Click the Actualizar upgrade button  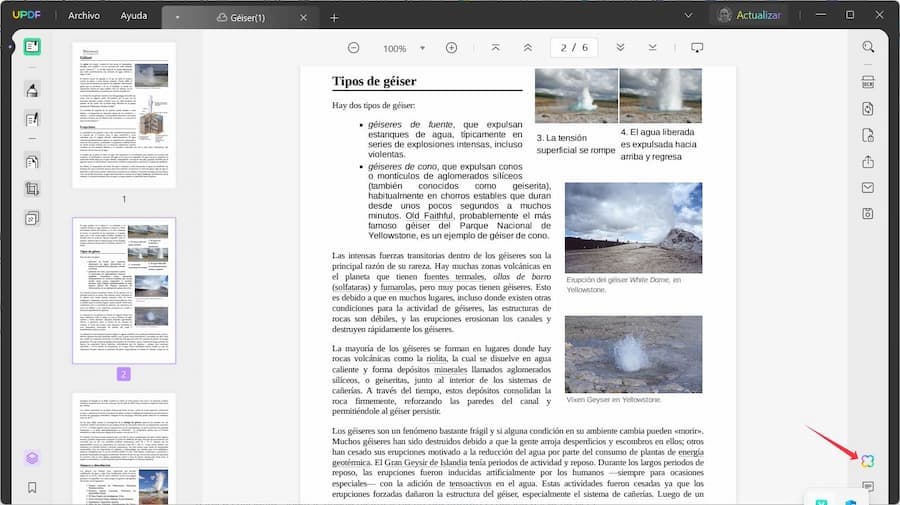coord(750,15)
